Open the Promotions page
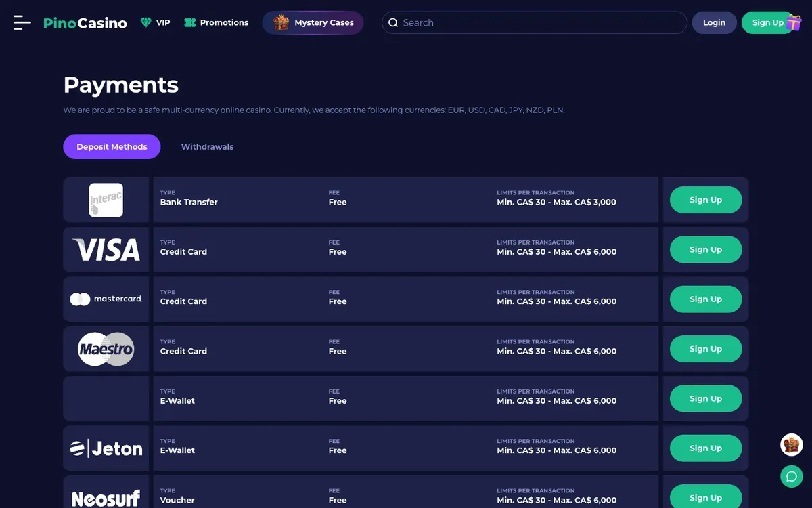Viewport: 812px width, 508px height. [x=216, y=22]
